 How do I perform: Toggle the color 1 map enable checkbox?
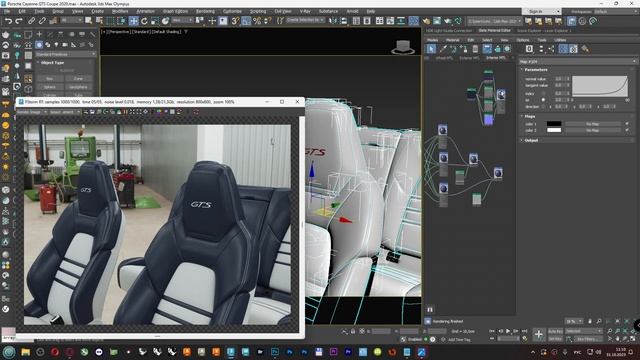(x=627, y=124)
